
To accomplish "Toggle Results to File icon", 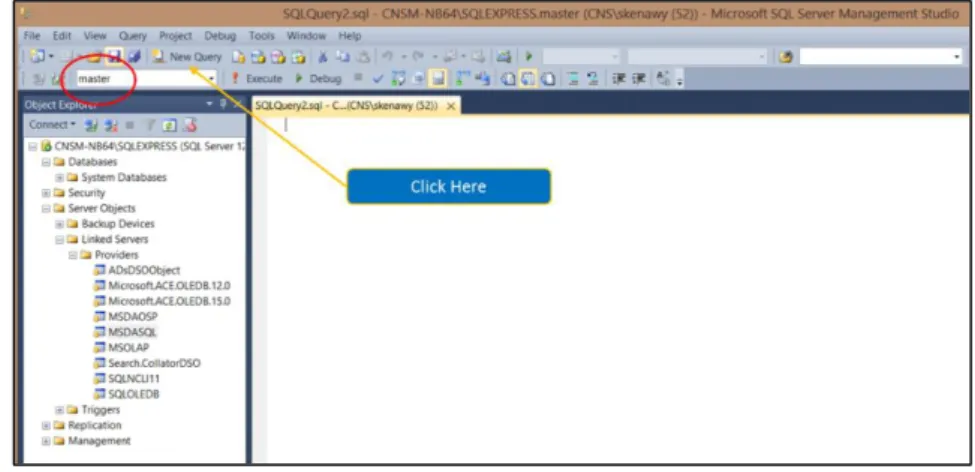I will tap(548, 79).
